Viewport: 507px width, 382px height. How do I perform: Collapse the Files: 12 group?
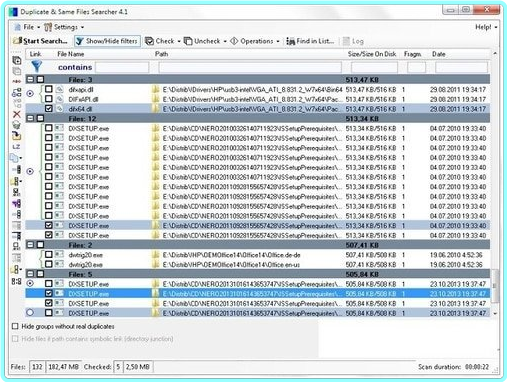30,118
